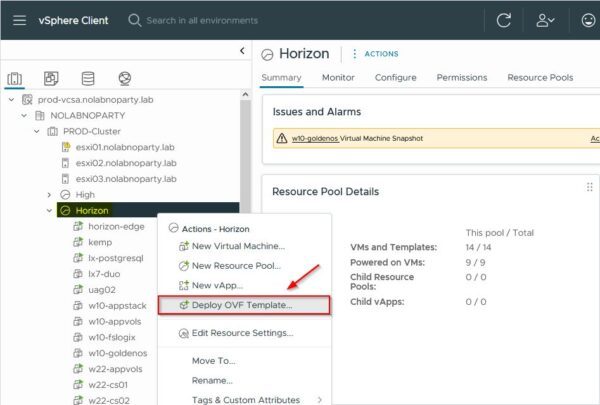The height and width of the screenshot is (405, 600).
Task: Open the w10-goldenos alarm link
Action: (315, 139)
